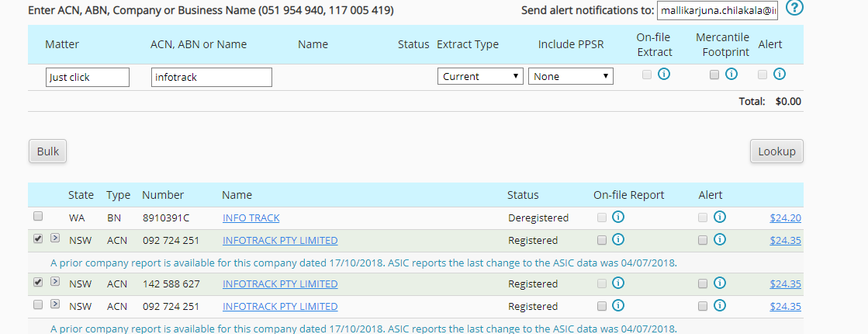Open On-file Report info in 142 588 627 row
This screenshot has height=334, width=868.
pyautogui.click(x=618, y=283)
